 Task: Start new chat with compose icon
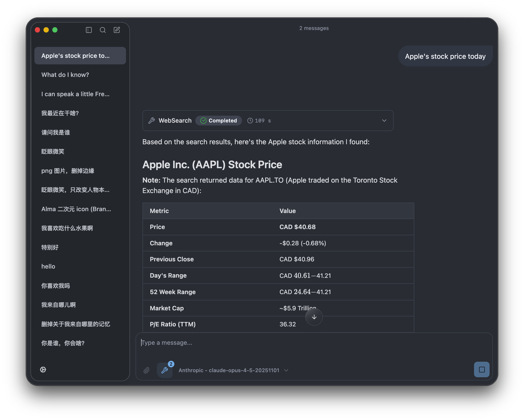(117, 30)
